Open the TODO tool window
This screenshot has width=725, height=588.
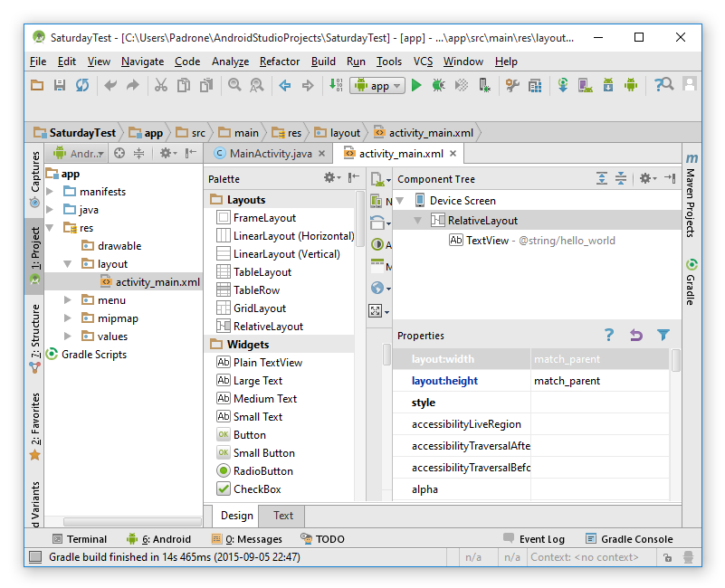tap(323, 539)
